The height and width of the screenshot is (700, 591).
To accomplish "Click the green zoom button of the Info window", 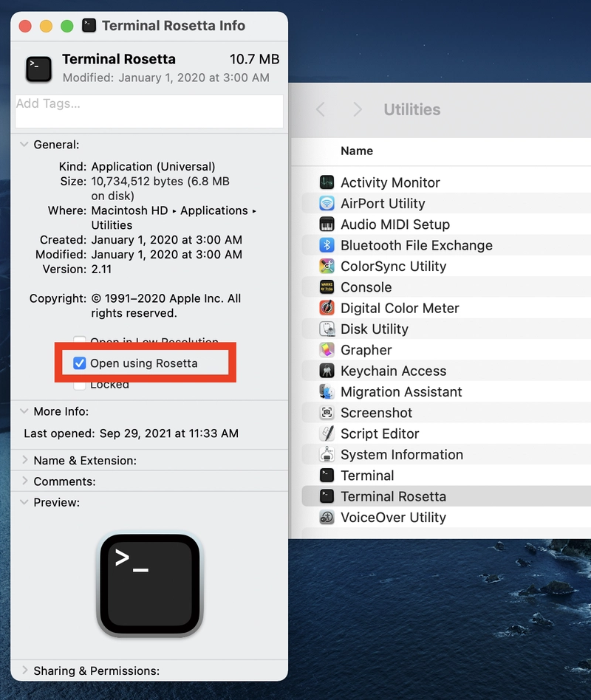I will (67, 26).
